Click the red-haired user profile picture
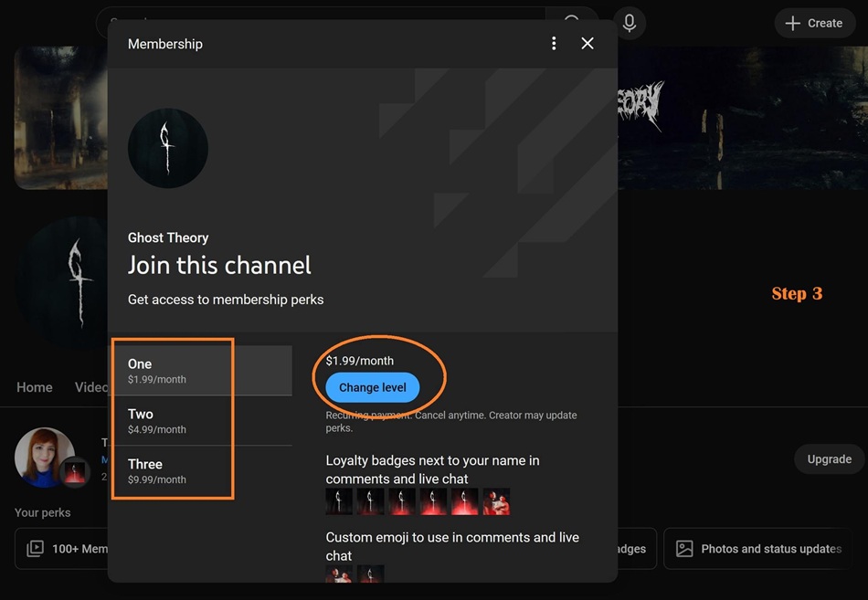 tap(45, 457)
